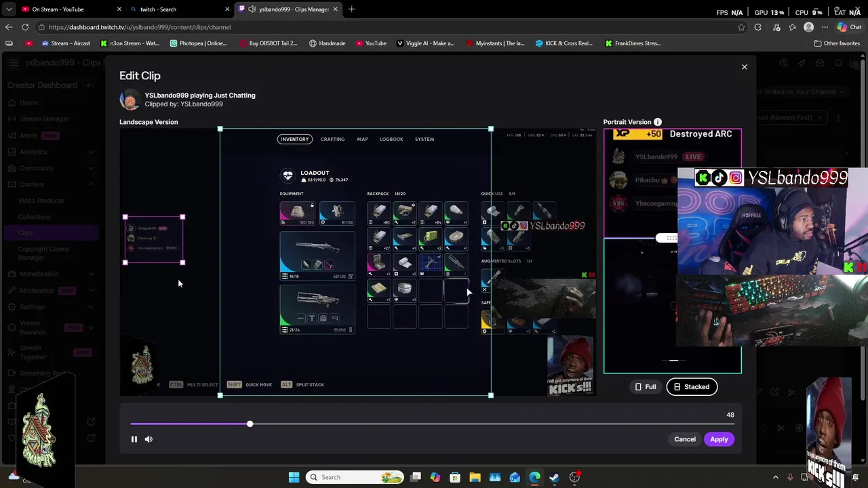Open the Portrait Version info icon

tap(658, 122)
